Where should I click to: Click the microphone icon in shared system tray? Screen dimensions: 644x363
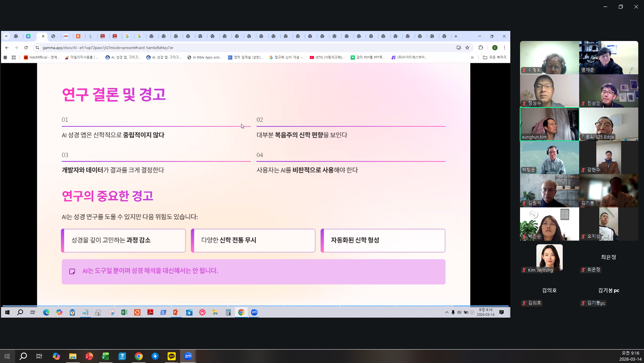click(x=453, y=313)
